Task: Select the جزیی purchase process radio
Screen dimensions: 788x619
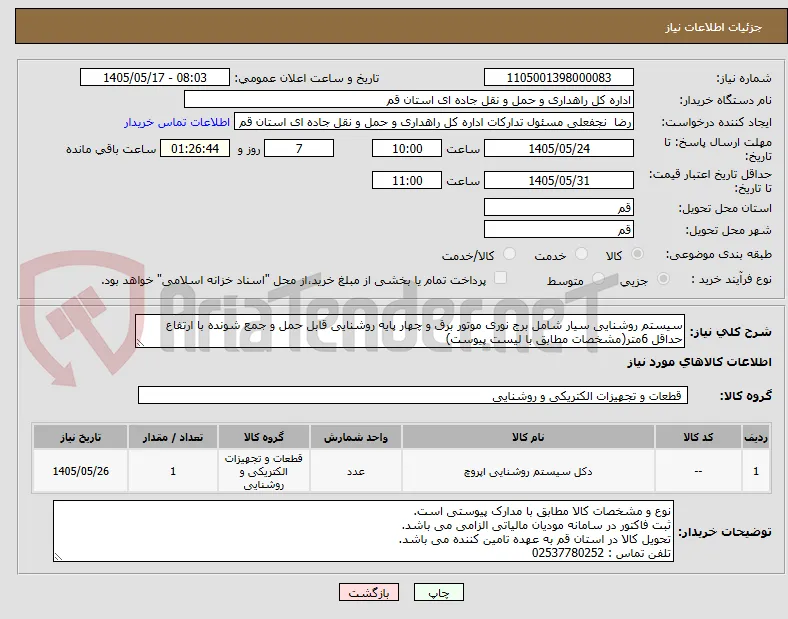Action: (663, 278)
